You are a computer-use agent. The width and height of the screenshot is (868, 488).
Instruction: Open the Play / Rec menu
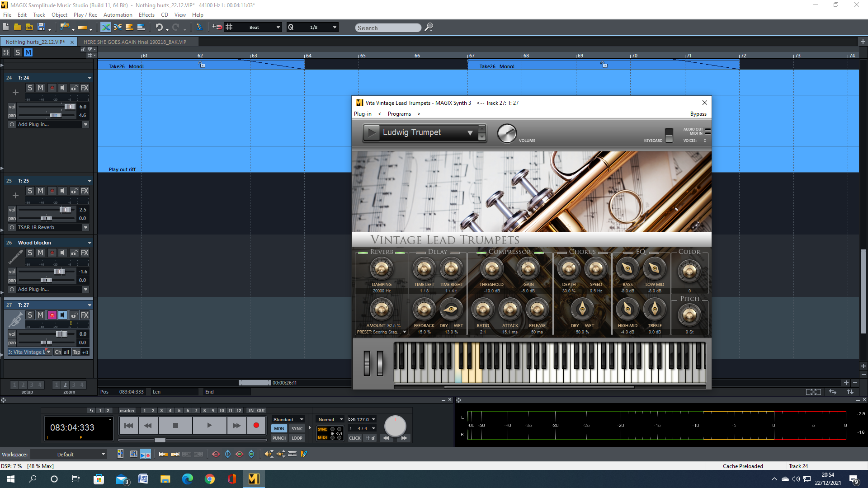point(85,15)
